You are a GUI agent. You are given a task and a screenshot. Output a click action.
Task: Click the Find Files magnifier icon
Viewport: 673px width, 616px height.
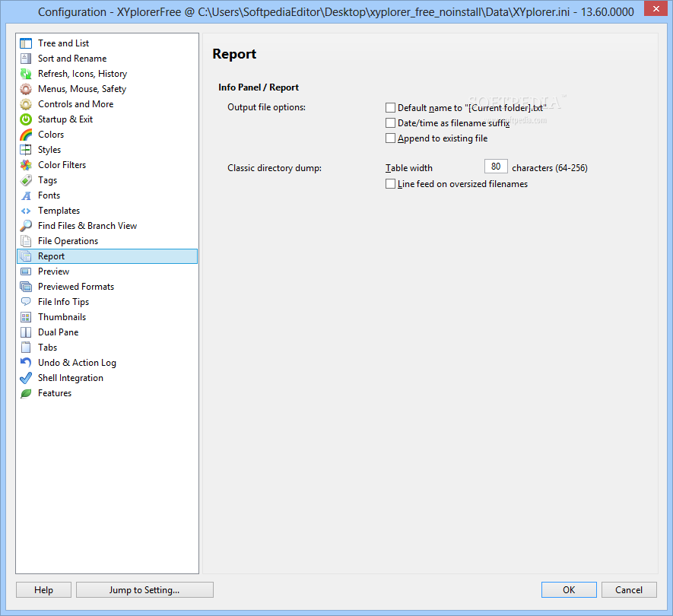(26, 226)
